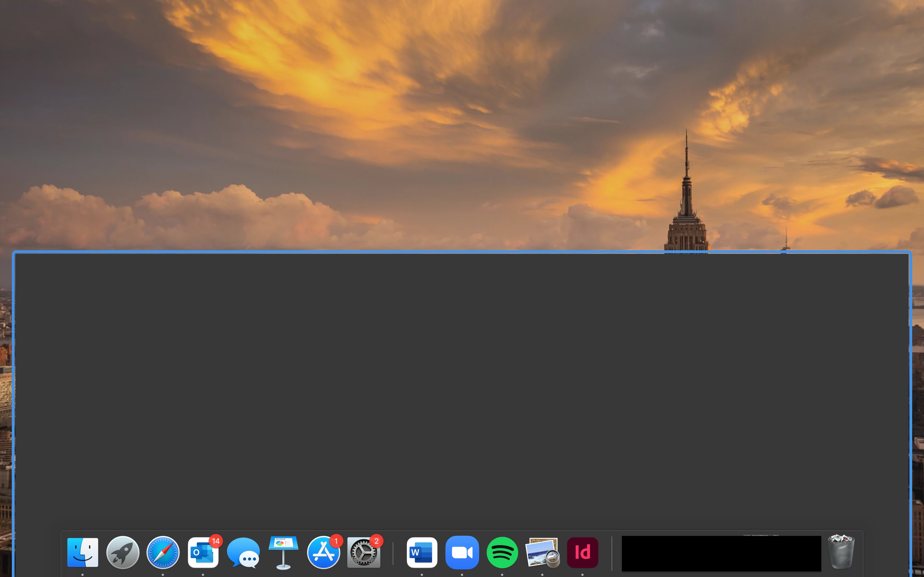
Task: Open System Preferences gear icon
Action: 364,552
